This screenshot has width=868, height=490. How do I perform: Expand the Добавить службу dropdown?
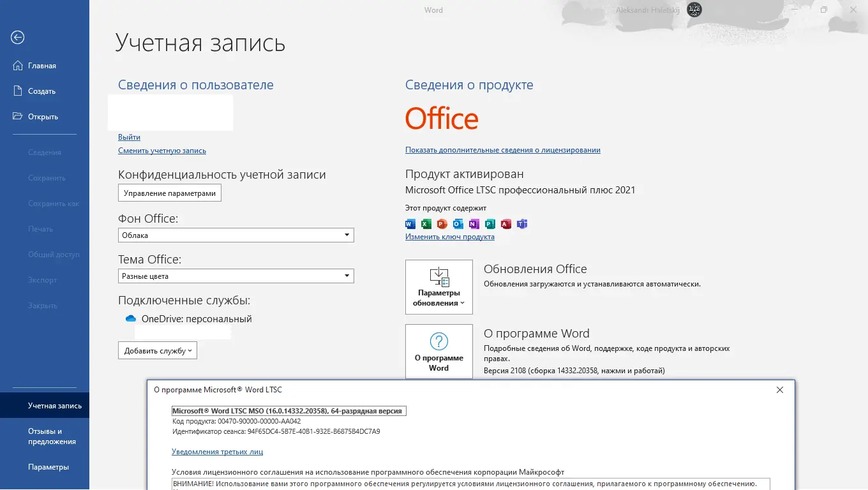[157, 350]
